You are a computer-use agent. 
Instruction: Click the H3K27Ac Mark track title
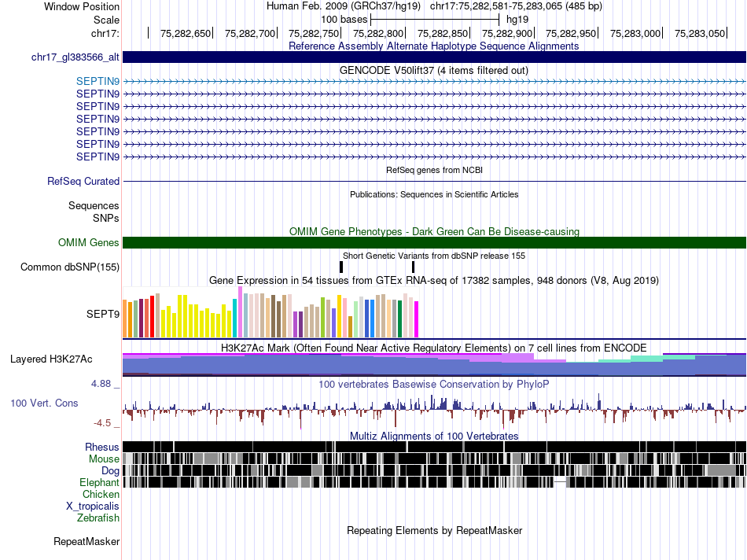tap(433, 348)
